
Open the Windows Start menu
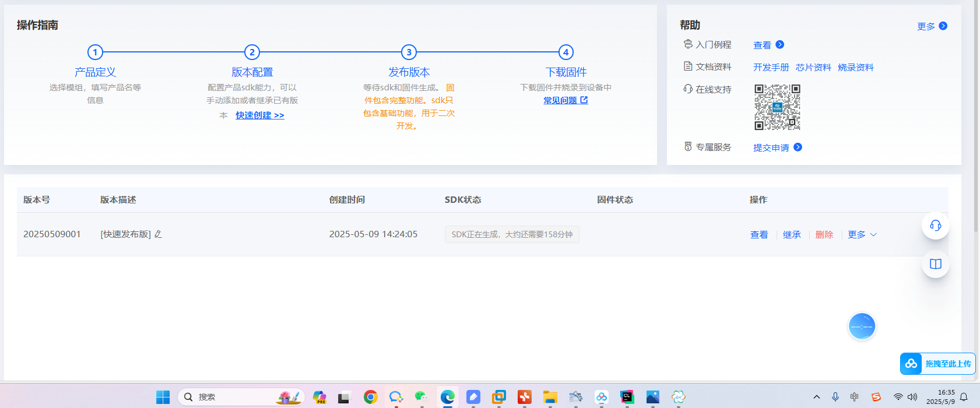(x=163, y=397)
